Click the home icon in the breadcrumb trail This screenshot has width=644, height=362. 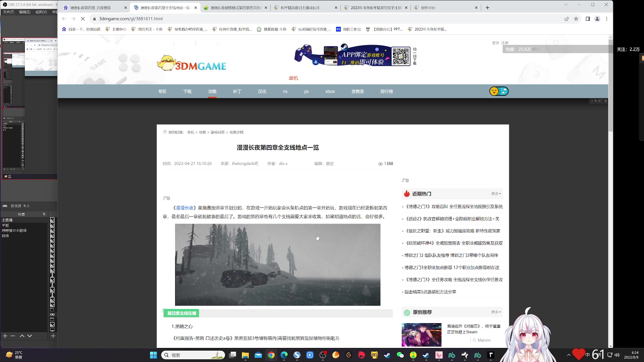[x=165, y=132]
